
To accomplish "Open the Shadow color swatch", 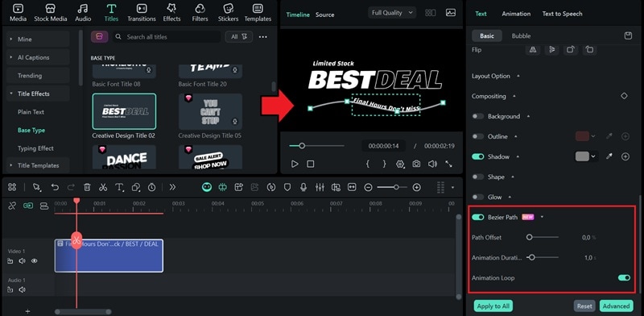I will point(582,156).
